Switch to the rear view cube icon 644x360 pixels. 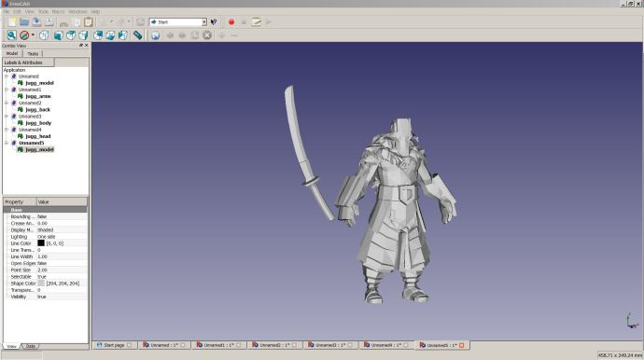(x=98, y=35)
